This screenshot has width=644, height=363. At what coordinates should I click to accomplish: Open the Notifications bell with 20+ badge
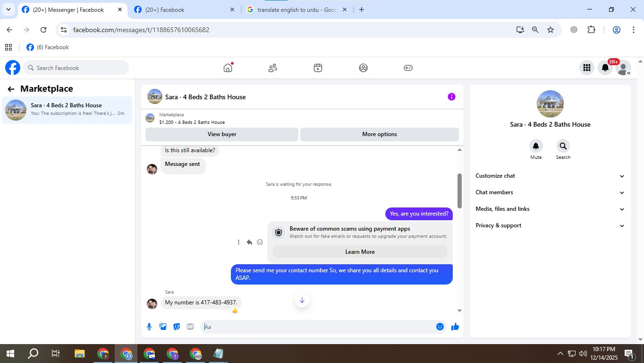(x=605, y=68)
